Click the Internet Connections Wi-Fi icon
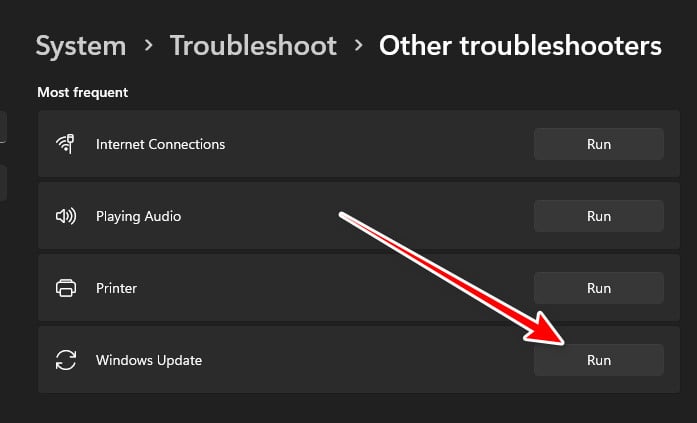This screenshot has width=697, height=423. click(66, 144)
